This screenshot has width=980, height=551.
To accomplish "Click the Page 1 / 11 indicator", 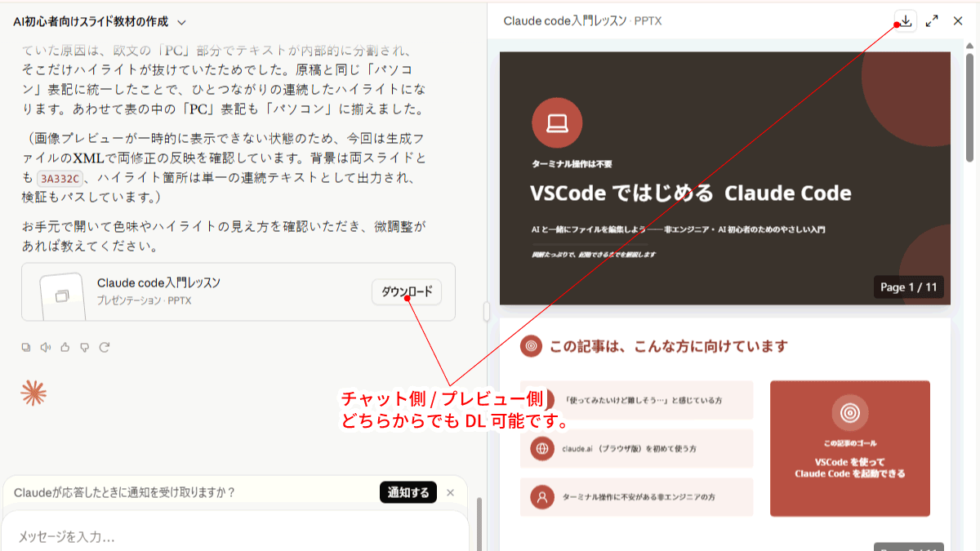I will pyautogui.click(x=909, y=287).
